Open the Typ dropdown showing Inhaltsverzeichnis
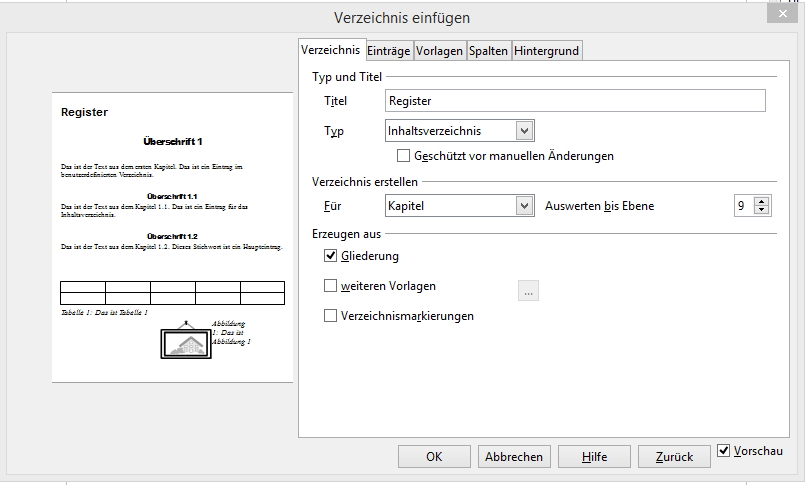Screen dimensions: 805x485 pos(459,130)
